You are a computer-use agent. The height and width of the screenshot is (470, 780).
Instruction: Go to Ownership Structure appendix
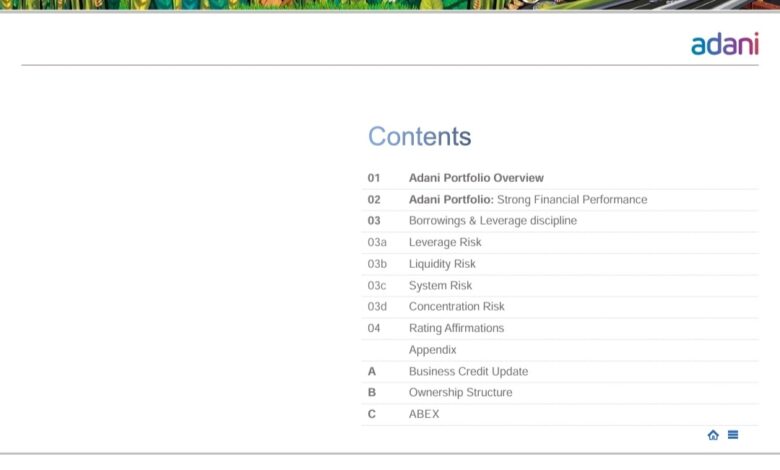coord(460,392)
